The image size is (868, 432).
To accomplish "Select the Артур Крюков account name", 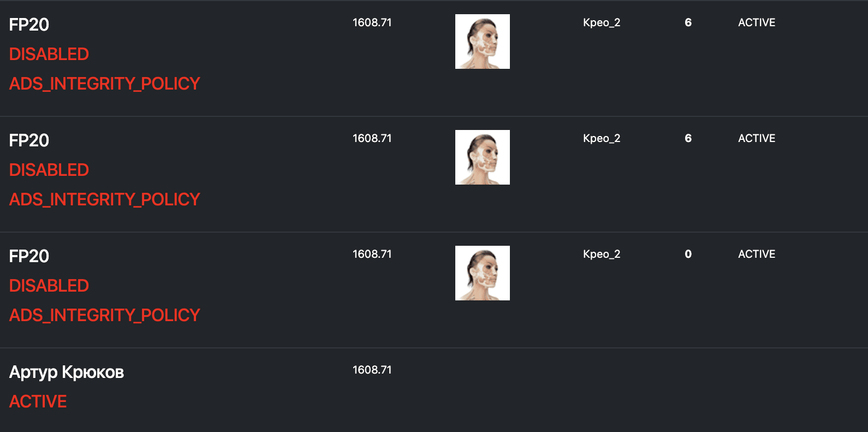I will [67, 372].
